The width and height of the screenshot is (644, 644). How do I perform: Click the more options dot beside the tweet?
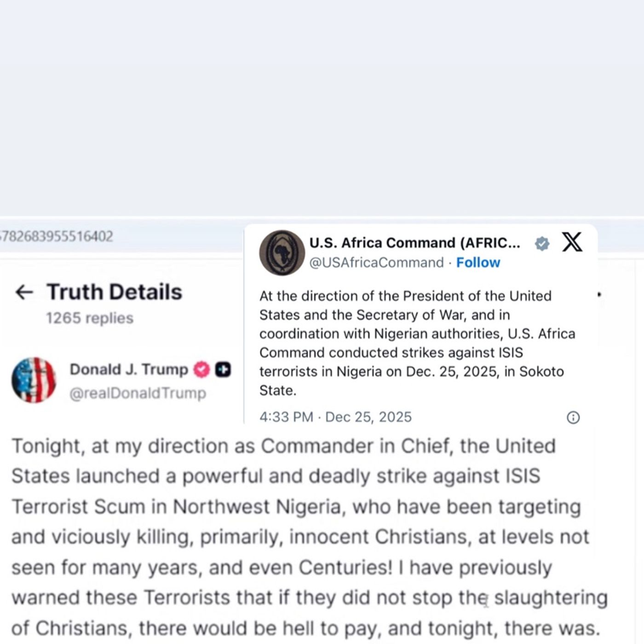click(599, 295)
